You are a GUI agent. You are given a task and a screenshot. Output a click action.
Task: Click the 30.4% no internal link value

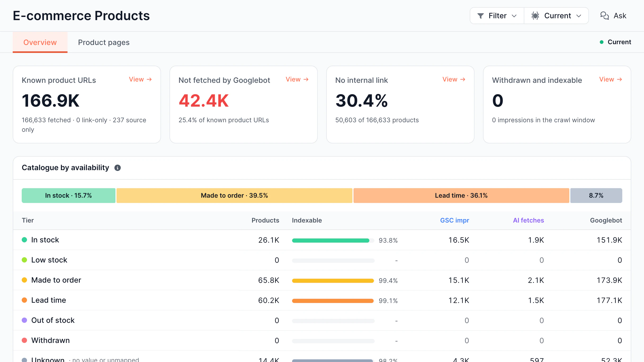(x=362, y=101)
